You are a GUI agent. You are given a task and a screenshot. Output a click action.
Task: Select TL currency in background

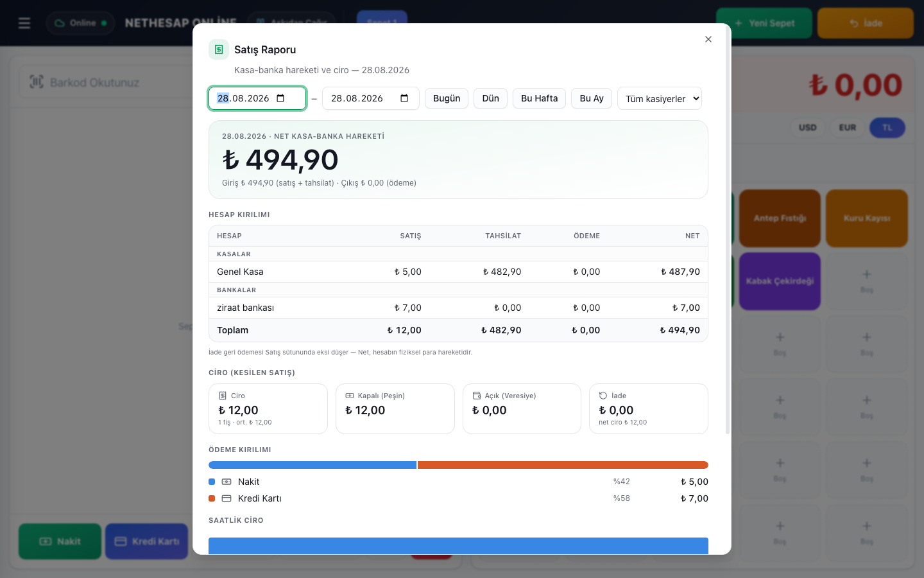click(x=887, y=127)
